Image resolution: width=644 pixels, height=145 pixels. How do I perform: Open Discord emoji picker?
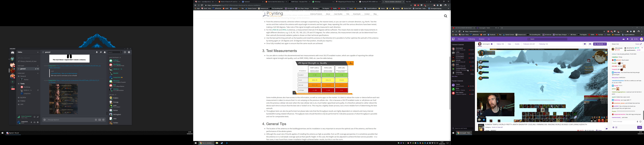[x=103, y=120]
